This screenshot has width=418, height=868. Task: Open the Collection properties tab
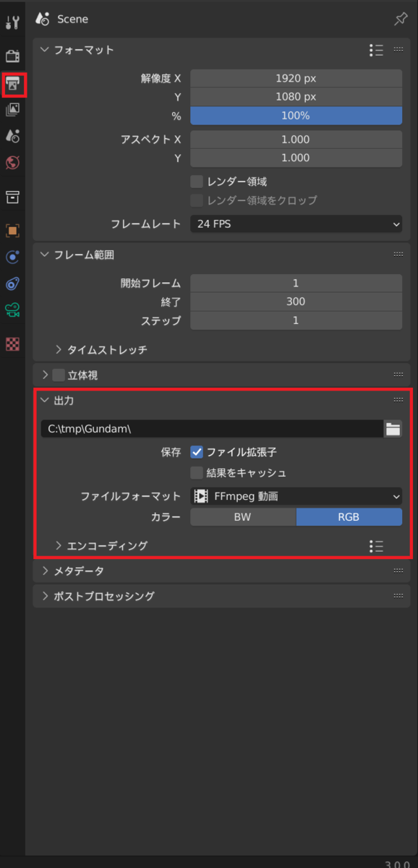12,197
